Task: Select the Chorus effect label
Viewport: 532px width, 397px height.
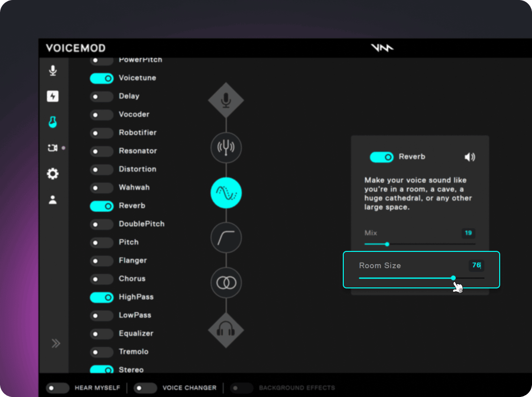Action: pyautogui.click(x=132, y=279)
